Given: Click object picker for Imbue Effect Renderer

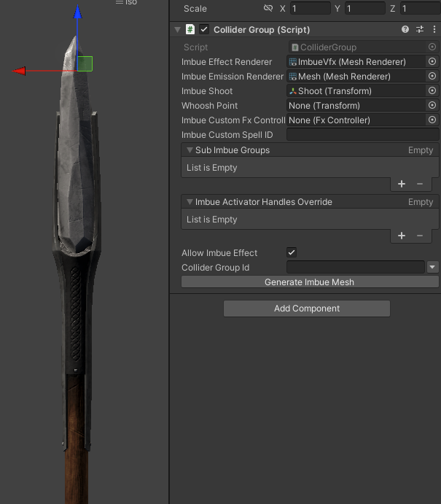Looking at the screenshot, I should tap(432, 61).
